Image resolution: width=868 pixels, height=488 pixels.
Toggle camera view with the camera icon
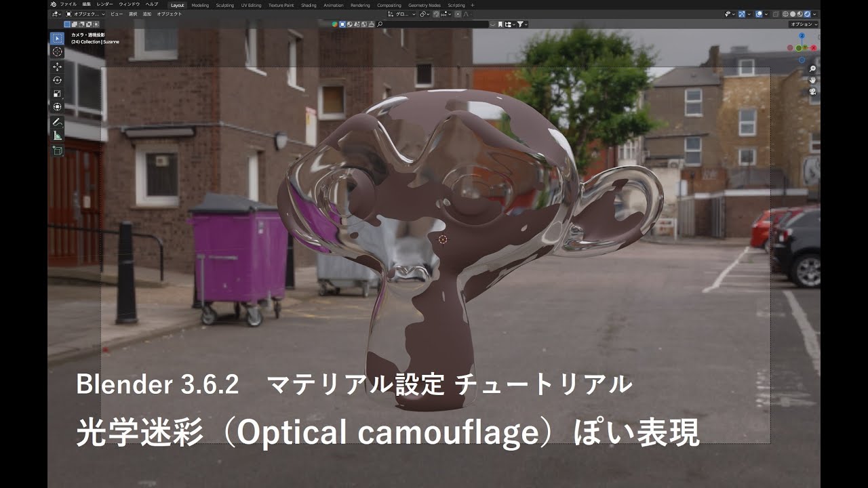812,91
